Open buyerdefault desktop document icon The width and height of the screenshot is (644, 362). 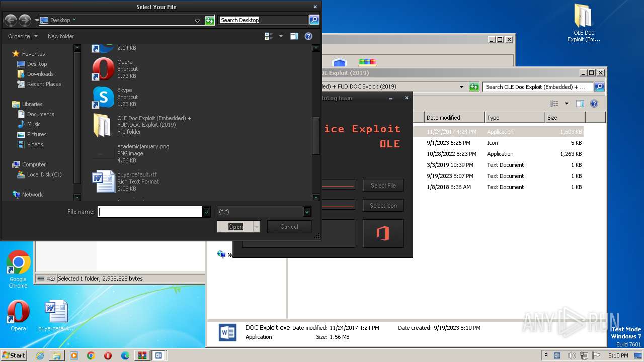(x=56, y=316)
